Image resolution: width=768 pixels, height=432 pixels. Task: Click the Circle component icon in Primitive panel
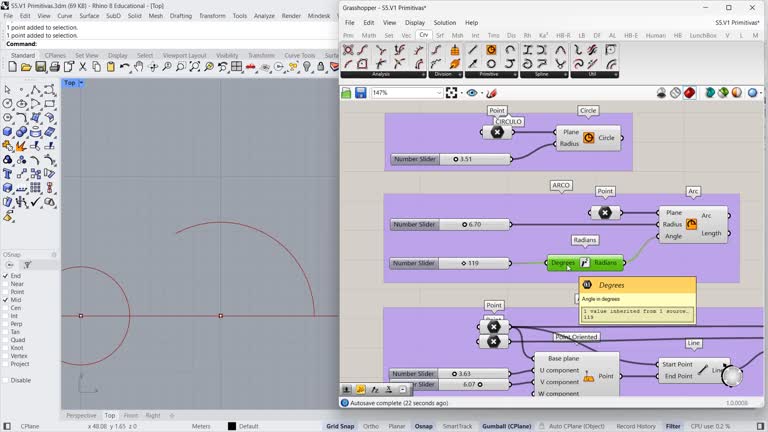491,50
